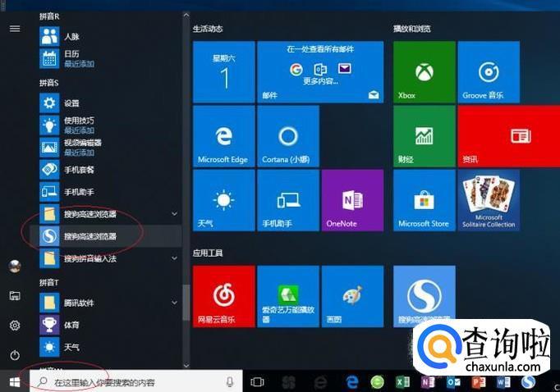Open Task View on the taskbar

pos(257,382)
